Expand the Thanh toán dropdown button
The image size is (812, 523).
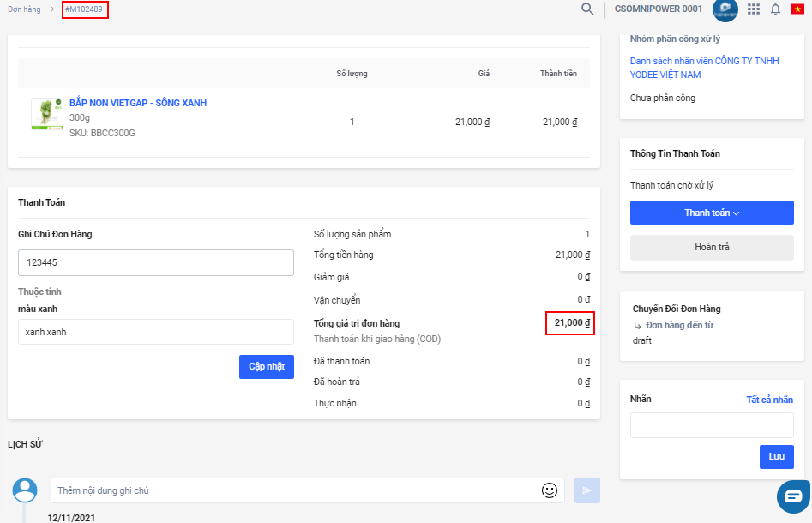pos(712,213)
